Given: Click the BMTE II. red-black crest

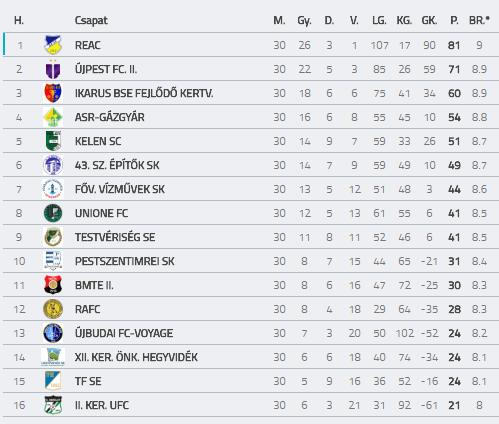Looking at the screenshot, I should tap(53, 285).
